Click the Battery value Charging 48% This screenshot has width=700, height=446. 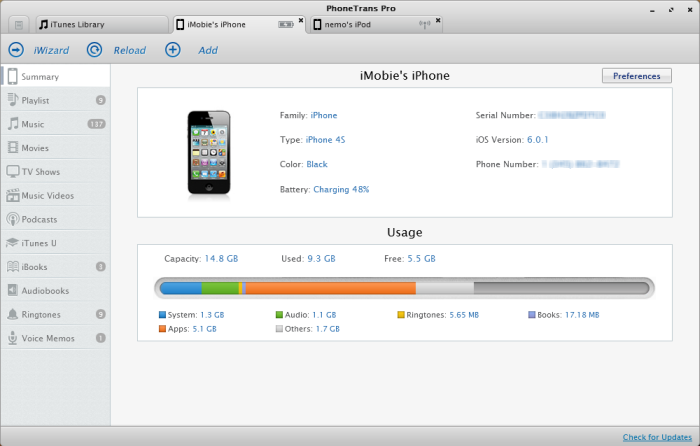(341, 189)
